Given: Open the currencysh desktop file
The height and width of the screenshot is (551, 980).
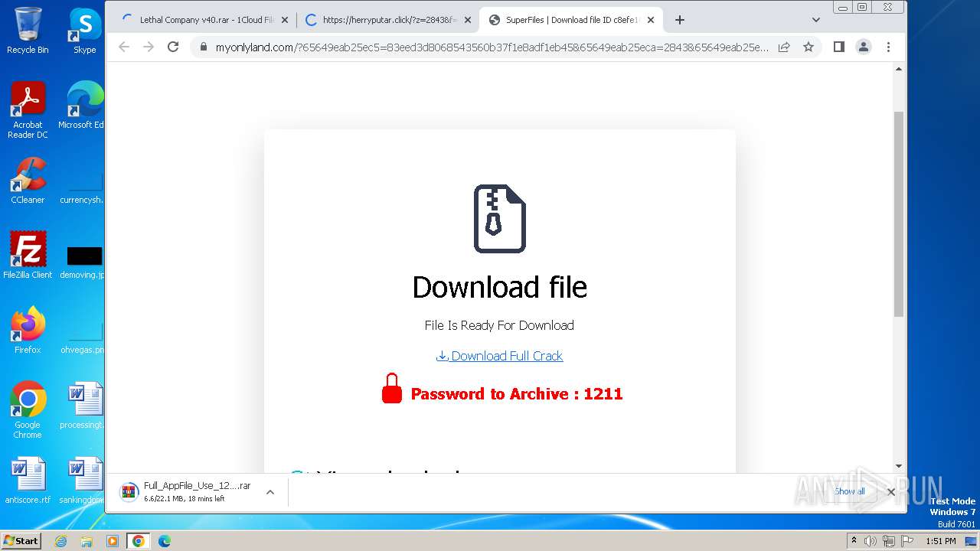Looking at the screenshot, I should pos(83,187).
